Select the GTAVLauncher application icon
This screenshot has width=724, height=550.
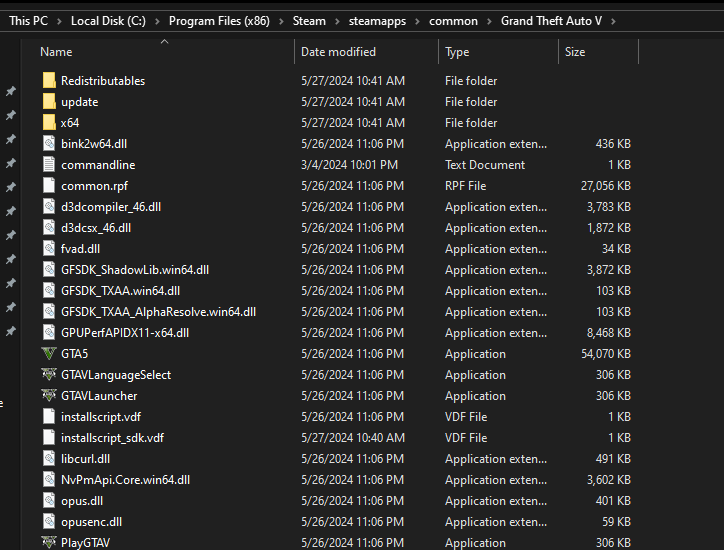click(x=49, y=396)
